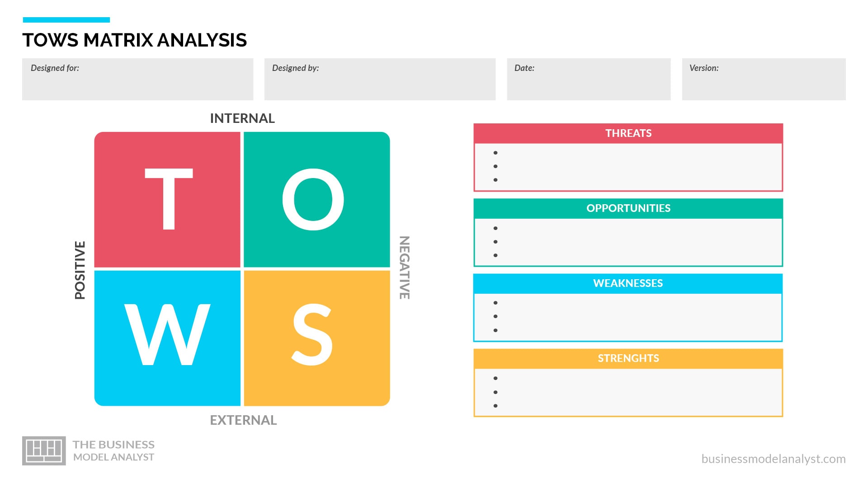
Task: Click the Date field box
Action: click(x=588, y=80)
